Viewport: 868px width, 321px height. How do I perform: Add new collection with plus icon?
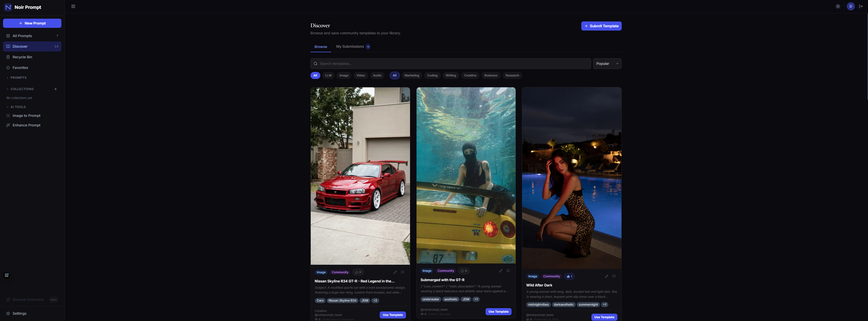(x=56, y=89)
